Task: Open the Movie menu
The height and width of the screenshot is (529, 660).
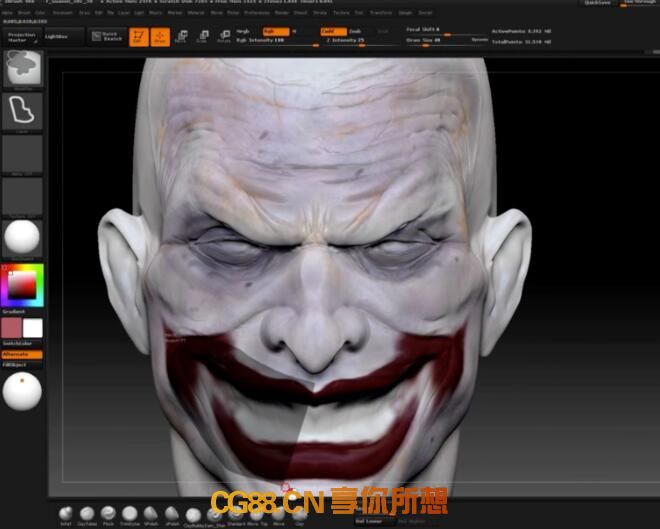Action: [216, 13]
